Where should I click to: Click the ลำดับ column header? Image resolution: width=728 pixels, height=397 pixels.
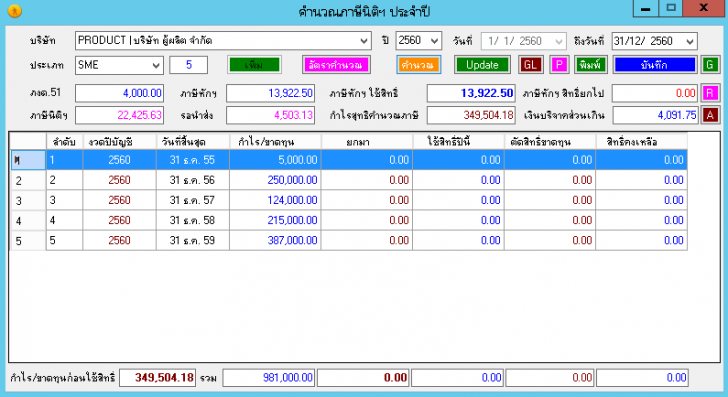(65, 142)
